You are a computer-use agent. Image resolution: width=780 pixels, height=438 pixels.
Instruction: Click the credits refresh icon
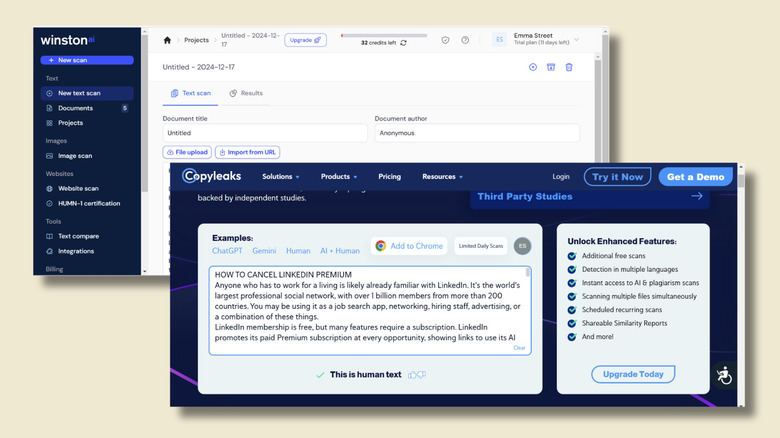point(402,43)
